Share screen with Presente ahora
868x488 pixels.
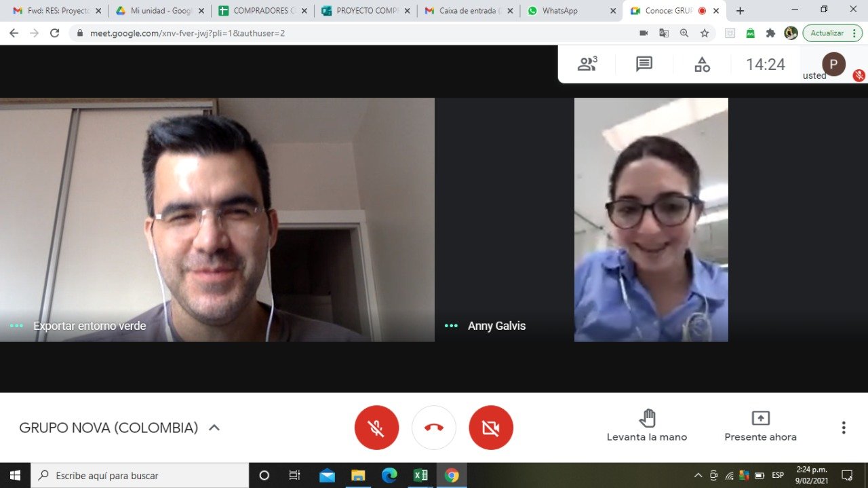tap(760, 426)
